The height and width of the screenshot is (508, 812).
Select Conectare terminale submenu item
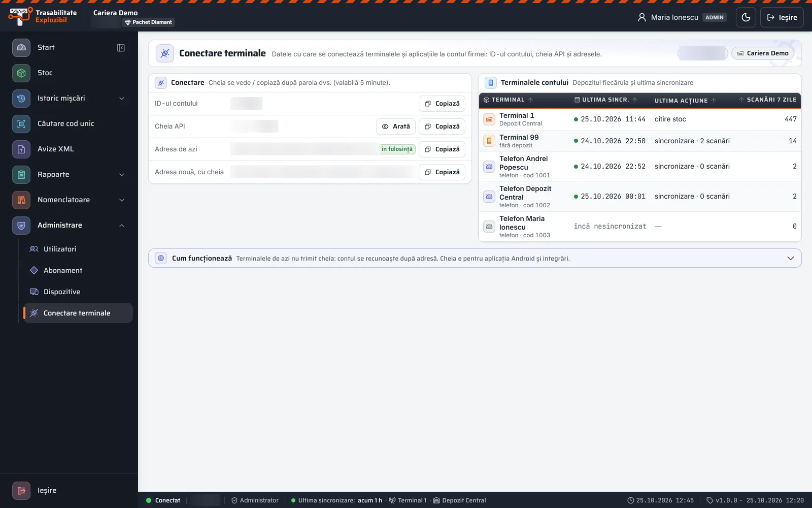coord(78,313)
